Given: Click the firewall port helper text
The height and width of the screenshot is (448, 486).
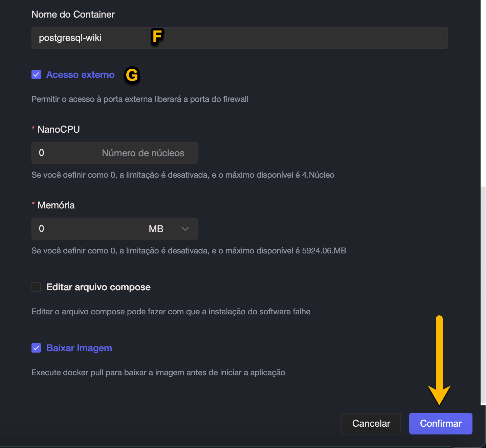Looking at the screenshot, I should [140, 99].
